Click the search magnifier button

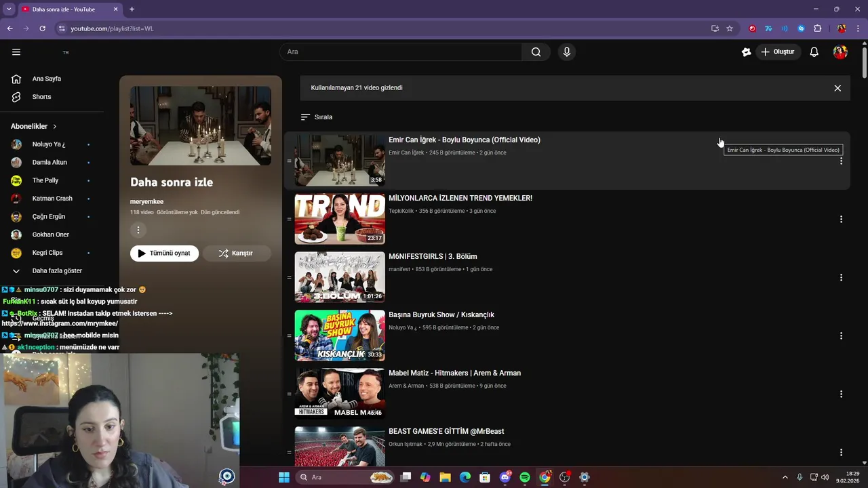tap(536, 52)
